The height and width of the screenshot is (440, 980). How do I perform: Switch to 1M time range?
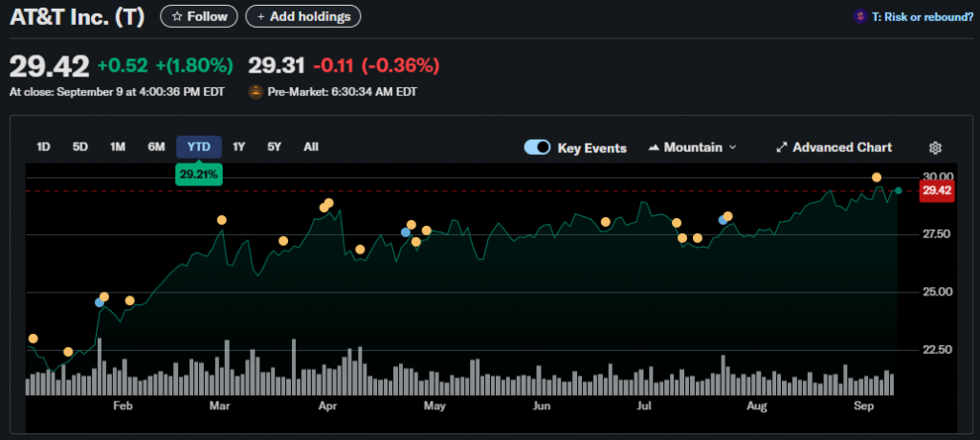[x=118, y=147]
